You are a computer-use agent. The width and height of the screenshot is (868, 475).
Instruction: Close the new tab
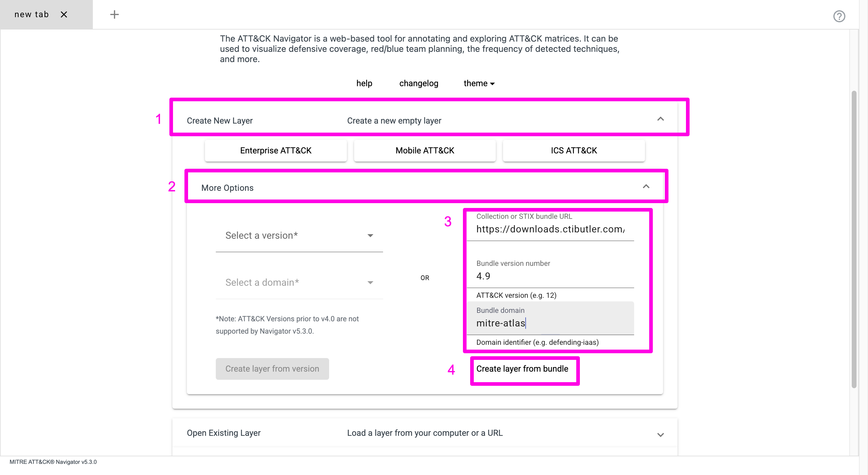[64, 14]
